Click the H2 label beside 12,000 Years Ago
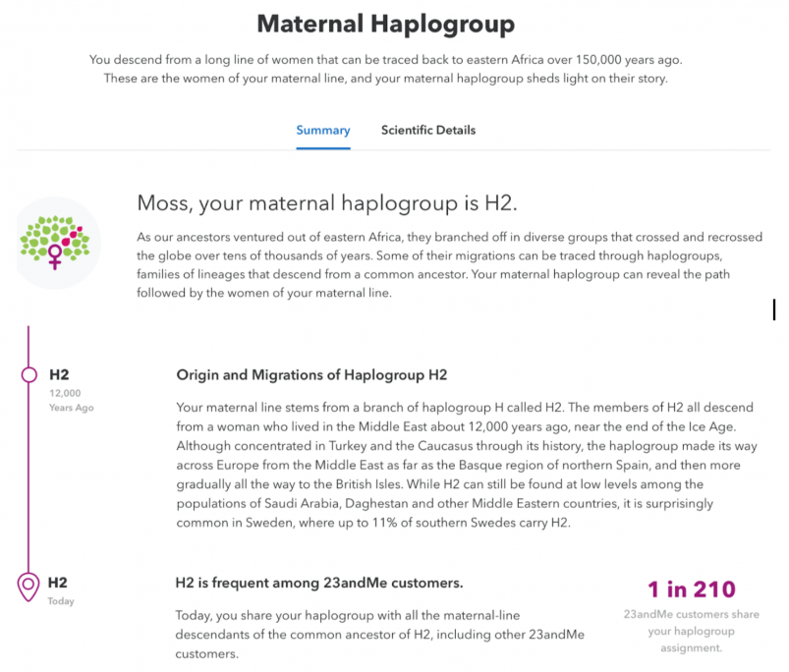The width and height of the screenshot is (789, 672). coord(59,374)
